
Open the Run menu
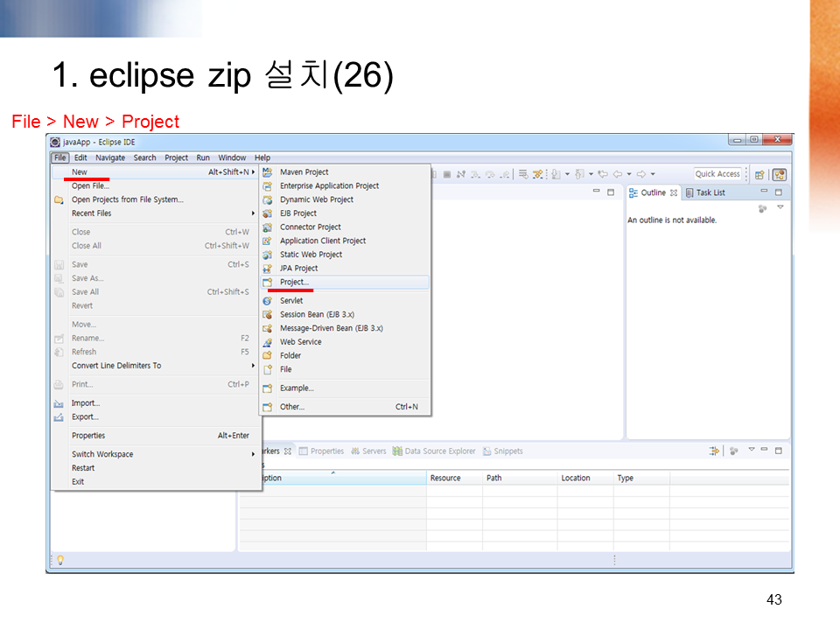202,157
